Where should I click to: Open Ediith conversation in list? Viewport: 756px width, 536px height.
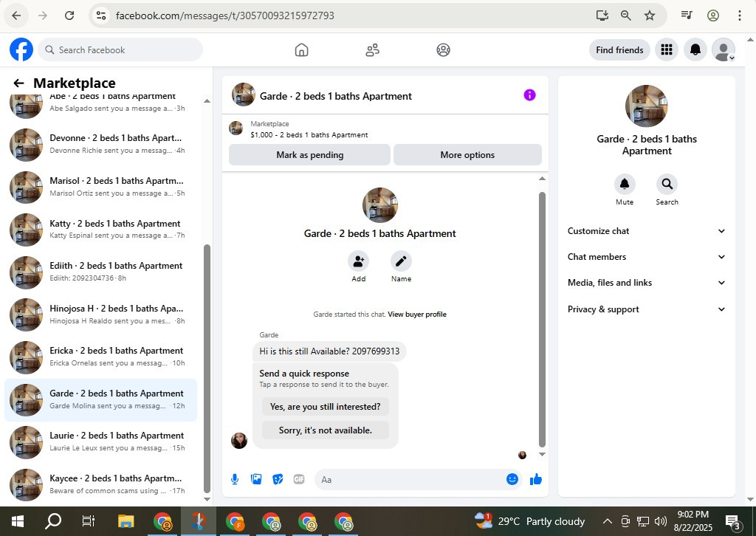100,272
